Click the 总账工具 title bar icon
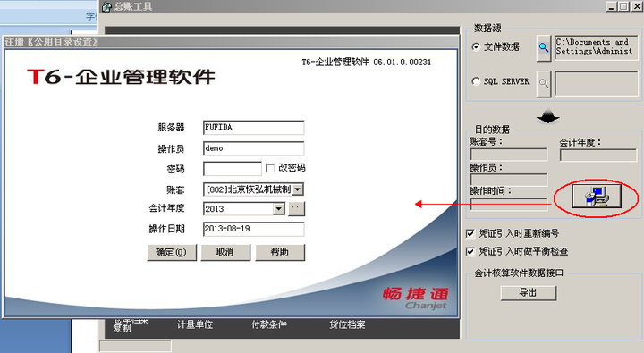 [x=106, y=6]
